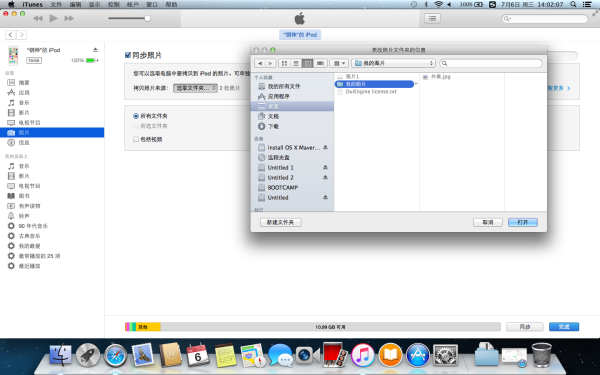Open the Up Next list button in iTunes
Viewport: 600px width, 375px height.
click(x=432, y=18)
